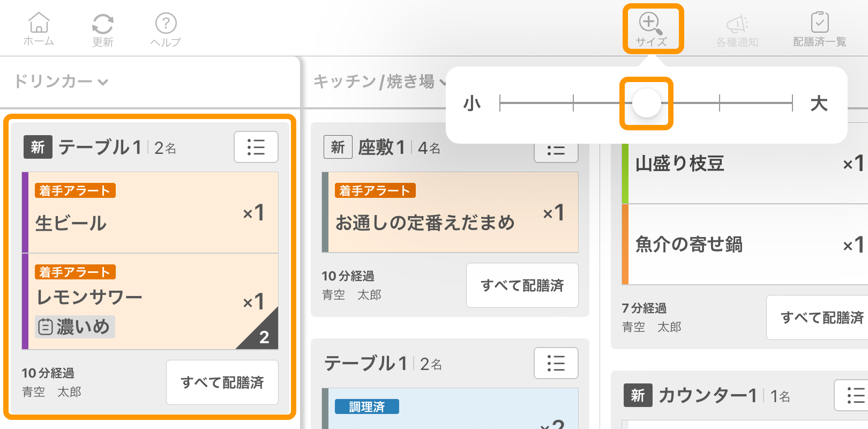The image size is (868, 429).
Task: Mark all テーブル1 drinks as 配膳済
Action: point(222,382)
